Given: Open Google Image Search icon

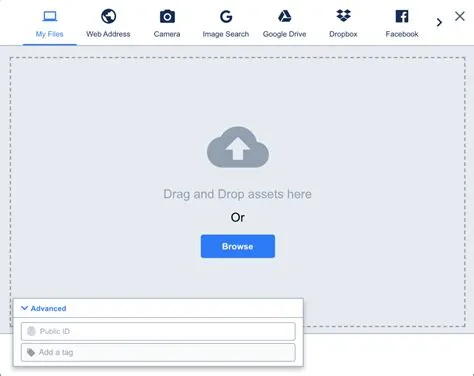Looking at the screenshot, I should (226, 16).
